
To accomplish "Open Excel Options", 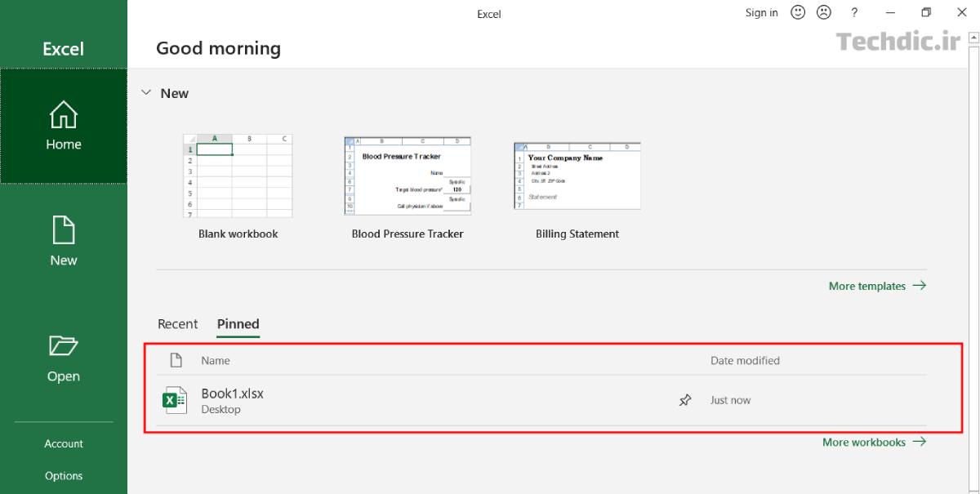I will click(64, 476).
